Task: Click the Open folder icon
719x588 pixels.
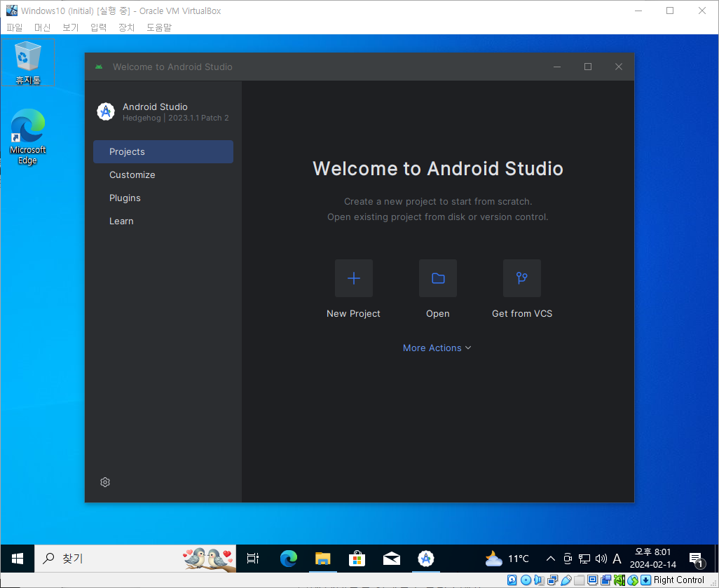Action: [x=438, y=278]
